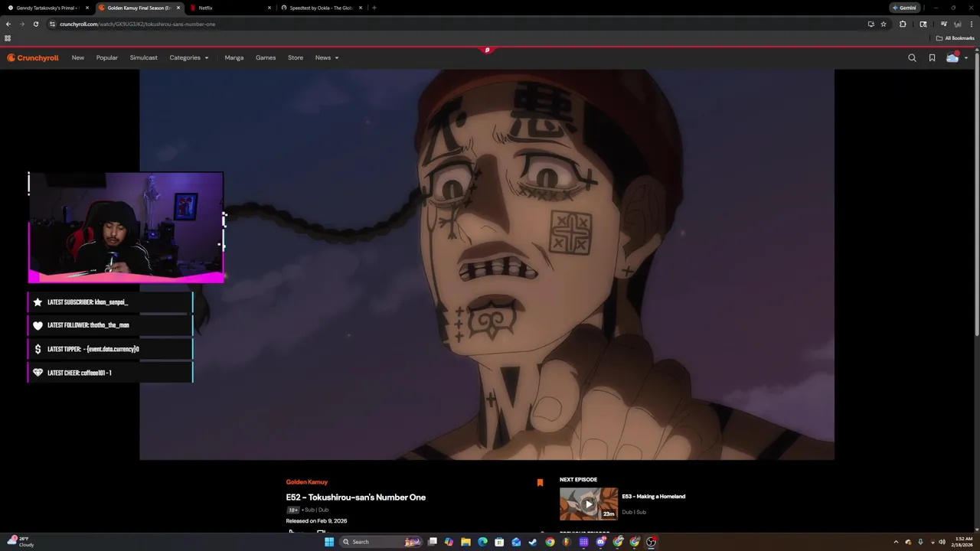
Task: Expand the News dropdown
Action: click(327, 57)
